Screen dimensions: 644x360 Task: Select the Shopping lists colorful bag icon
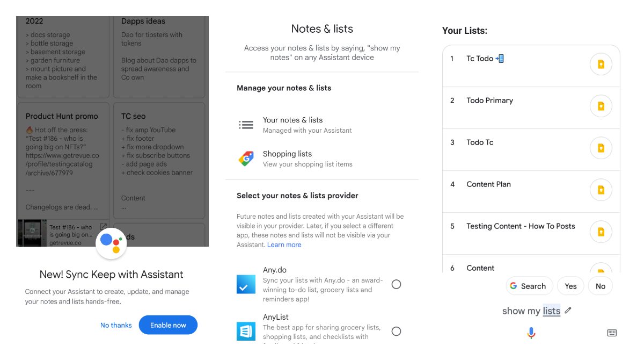(246, 158)
